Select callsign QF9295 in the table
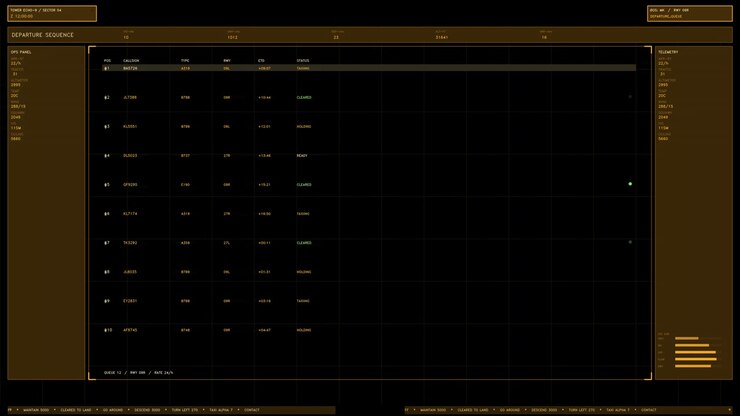 130,185
